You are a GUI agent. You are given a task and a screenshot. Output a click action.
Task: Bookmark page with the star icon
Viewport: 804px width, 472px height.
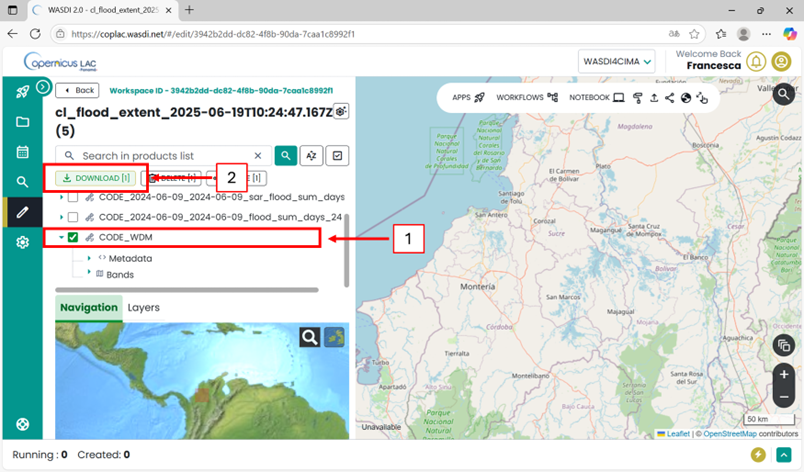(694, 34)
